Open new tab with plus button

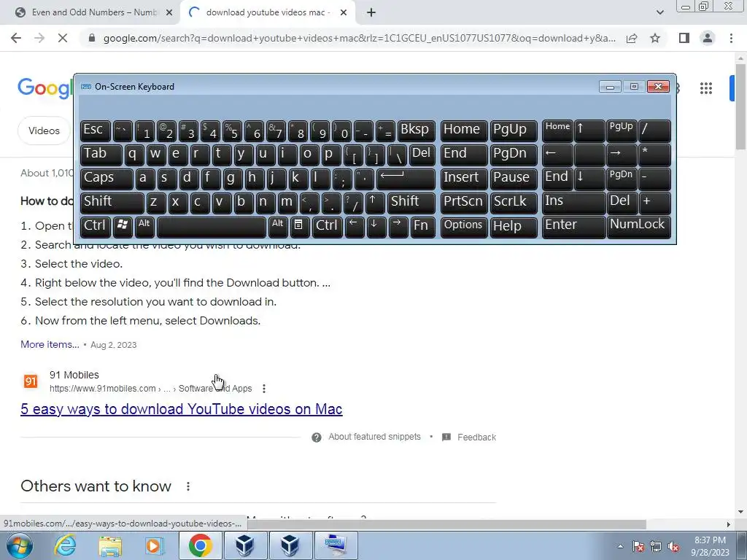pos(371,13)
